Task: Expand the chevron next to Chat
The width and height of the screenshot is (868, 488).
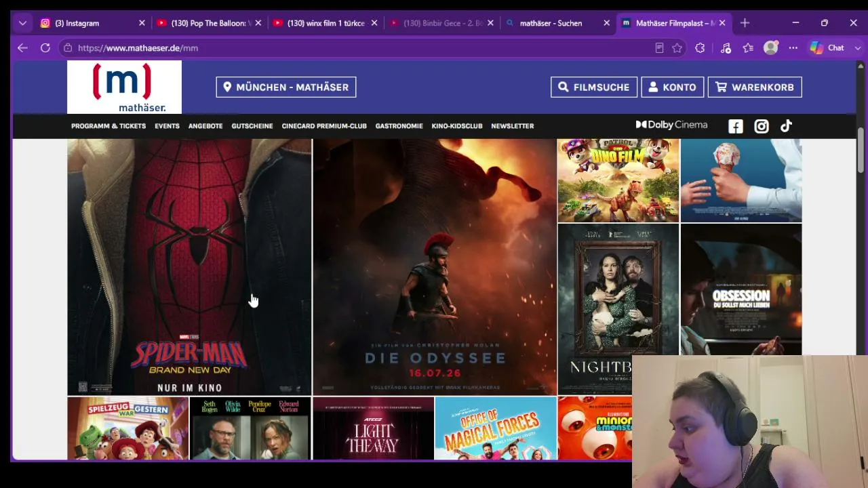Action: (x=858, y=48)
